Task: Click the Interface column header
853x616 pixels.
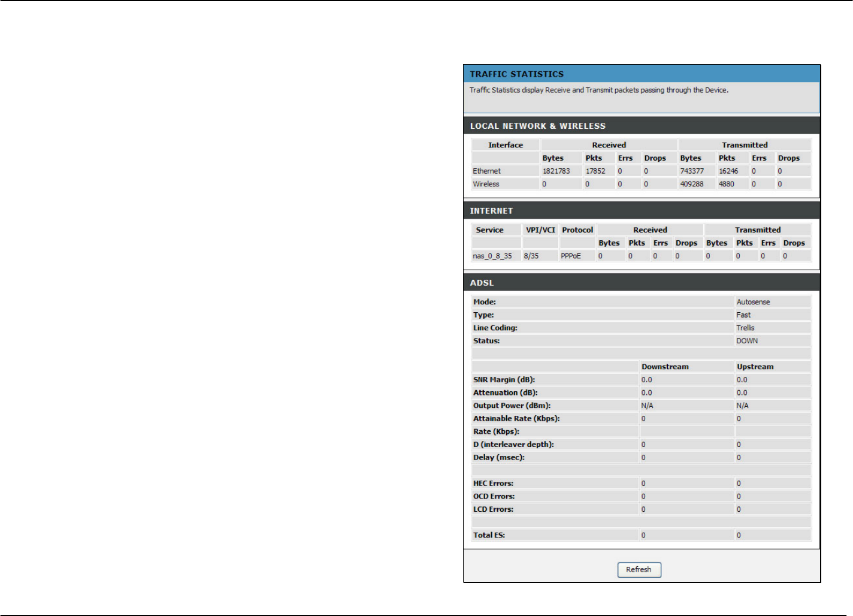Action: click(506, 146)
